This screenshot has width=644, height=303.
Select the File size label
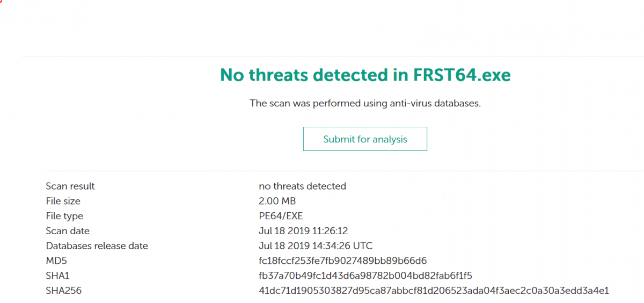[63, 201]
